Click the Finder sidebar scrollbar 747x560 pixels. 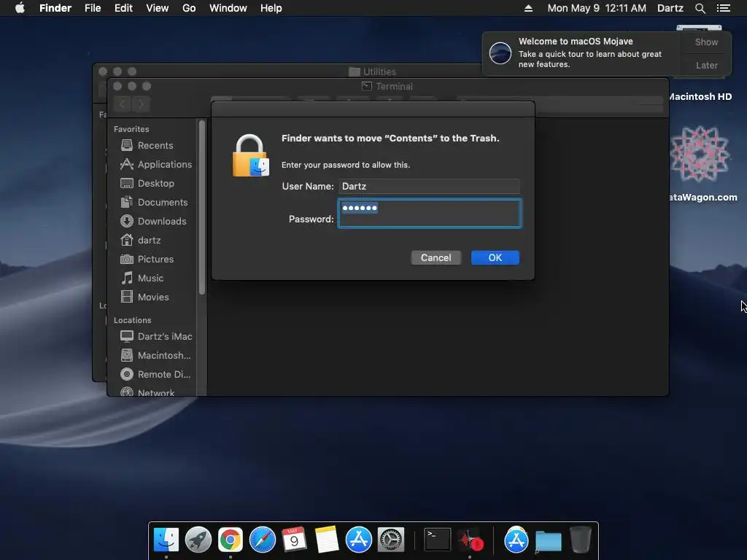202,207
